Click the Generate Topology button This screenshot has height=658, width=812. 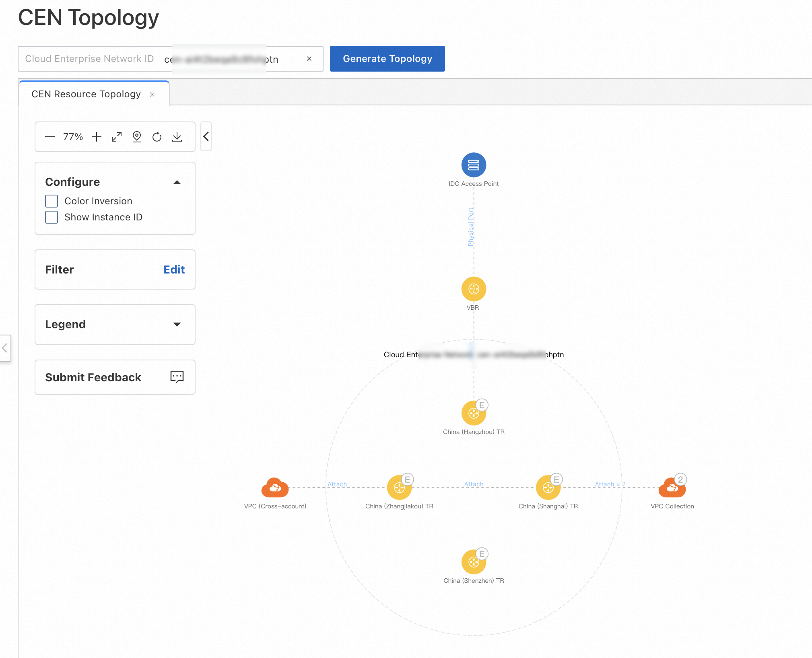point(387,59)
